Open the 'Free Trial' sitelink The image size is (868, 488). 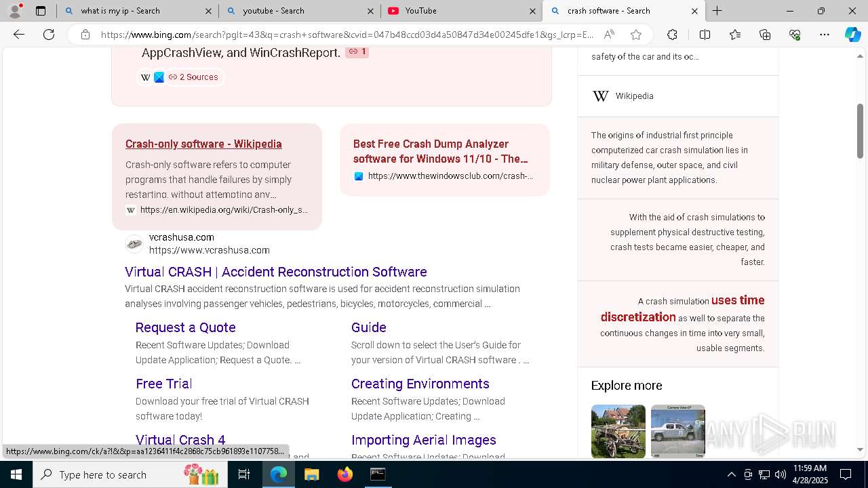click(x=164, y=384)
